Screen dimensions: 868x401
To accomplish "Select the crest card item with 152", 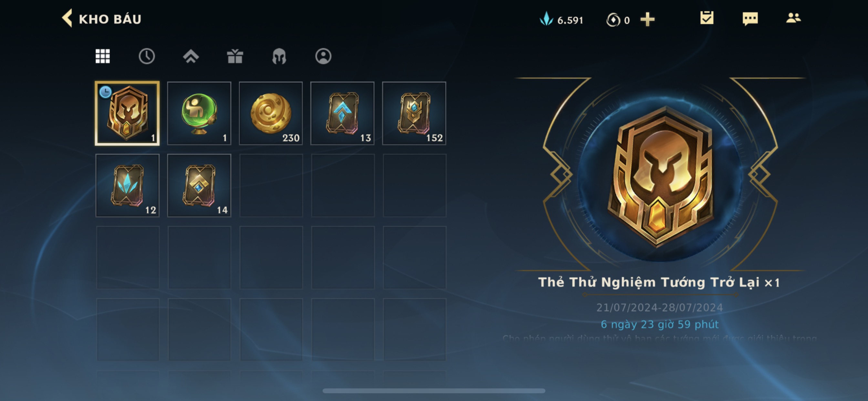I will click(x=414, y=113).
